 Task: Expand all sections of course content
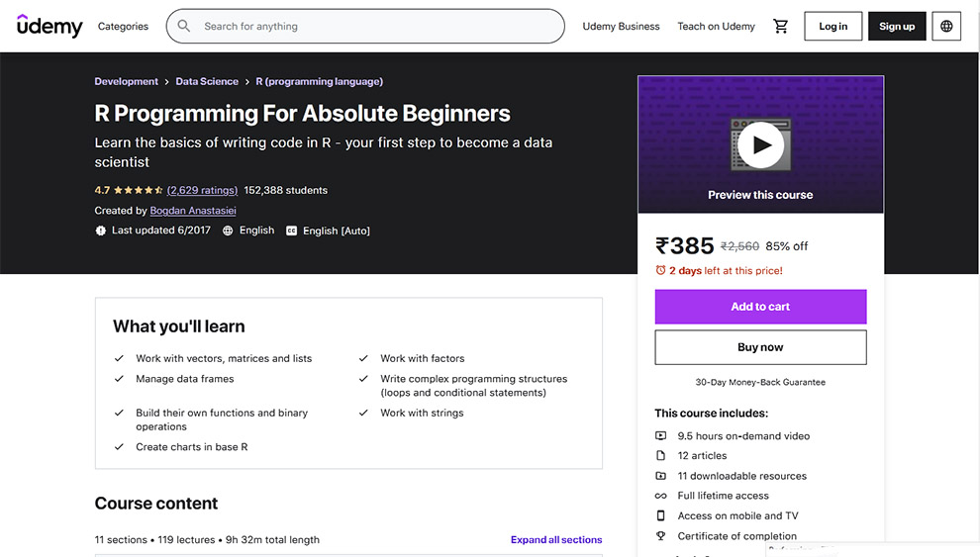(x=556, y=539)
